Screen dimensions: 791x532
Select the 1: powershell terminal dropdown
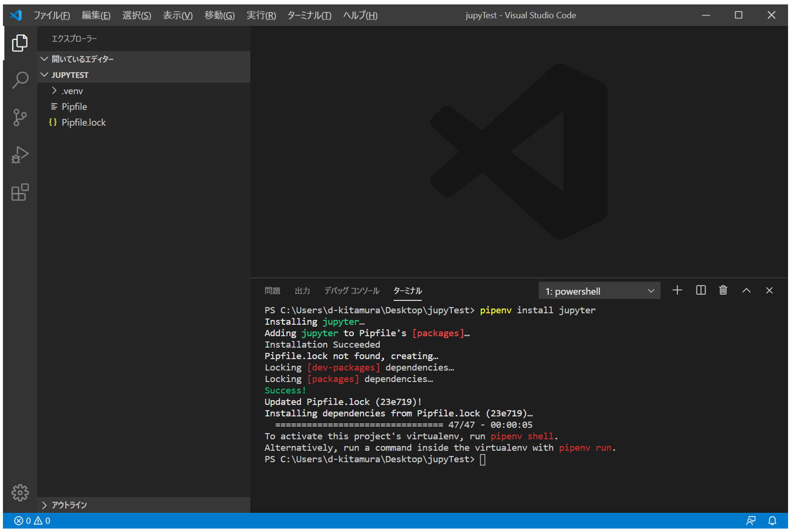[x=599, y=291]
